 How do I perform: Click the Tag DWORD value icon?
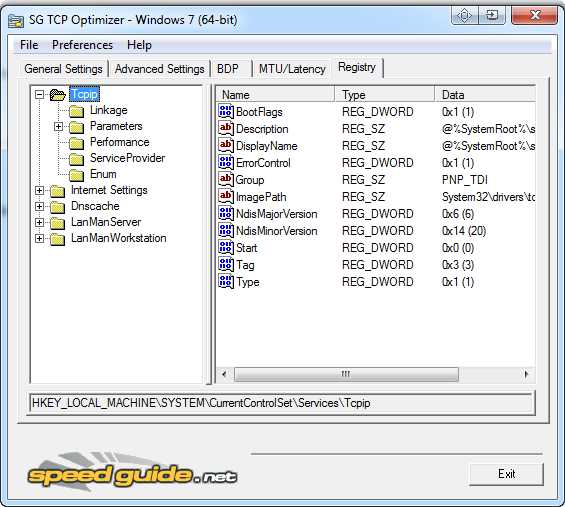coord(226,264)
